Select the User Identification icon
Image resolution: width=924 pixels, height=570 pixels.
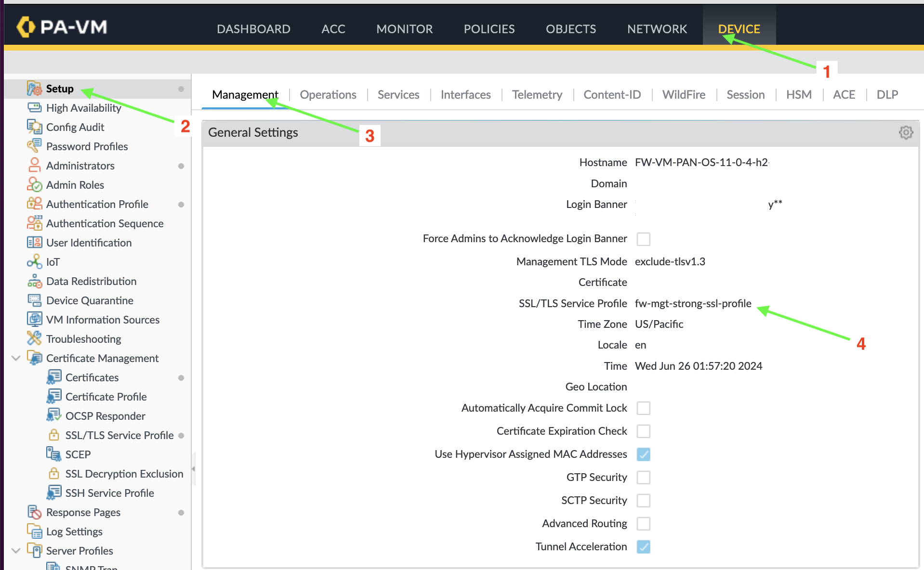click(x=34, y=242)
